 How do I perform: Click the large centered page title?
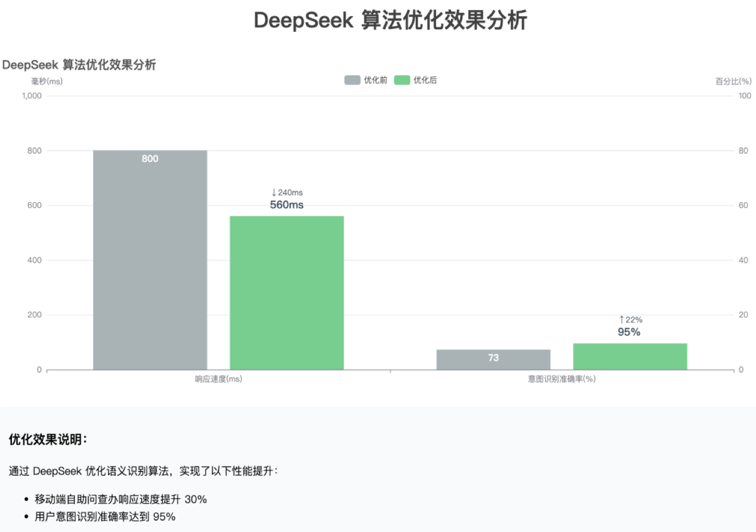pos(390,20)
